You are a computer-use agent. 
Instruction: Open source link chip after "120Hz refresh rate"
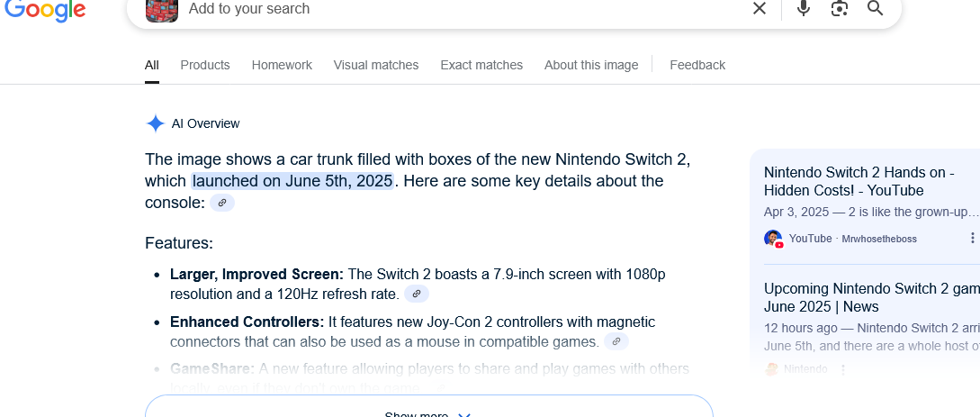pyautogui.click(x=416, y=294)
